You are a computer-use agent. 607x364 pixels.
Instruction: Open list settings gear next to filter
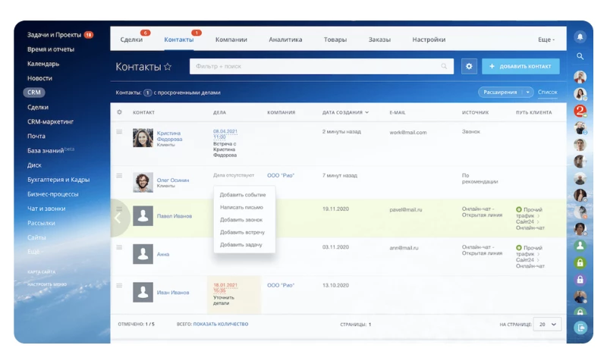469,67
